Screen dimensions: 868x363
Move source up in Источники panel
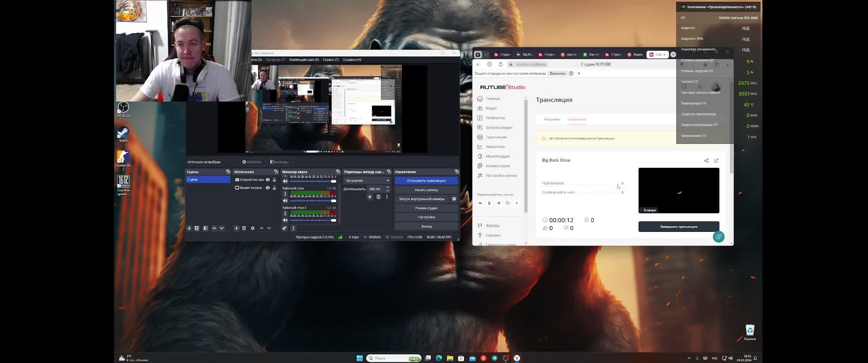coord(262,228)
